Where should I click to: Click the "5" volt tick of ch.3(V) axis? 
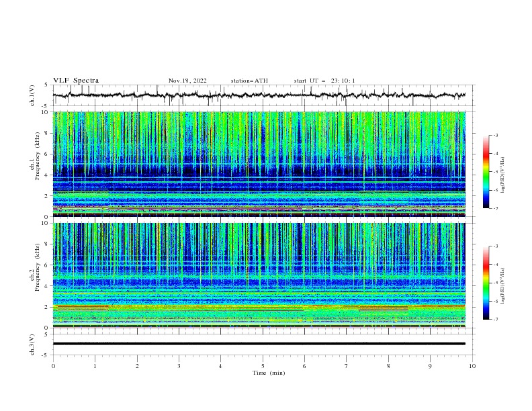[46, 334]
